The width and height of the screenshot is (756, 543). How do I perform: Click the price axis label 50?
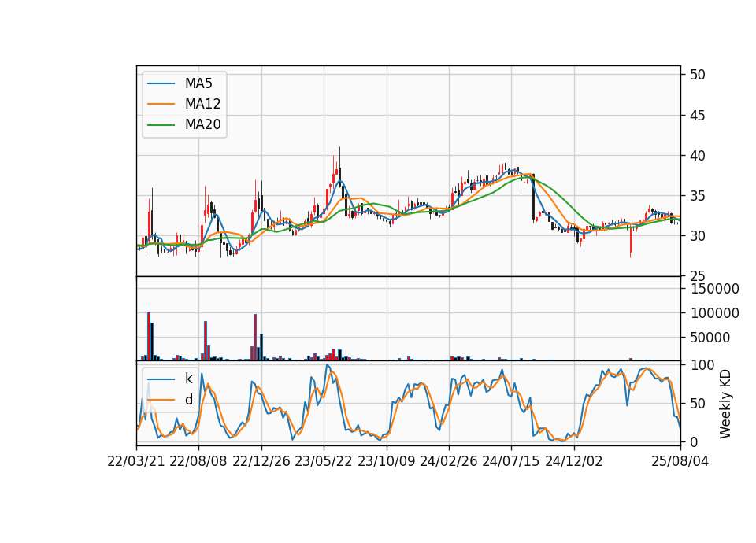(698, 75)
